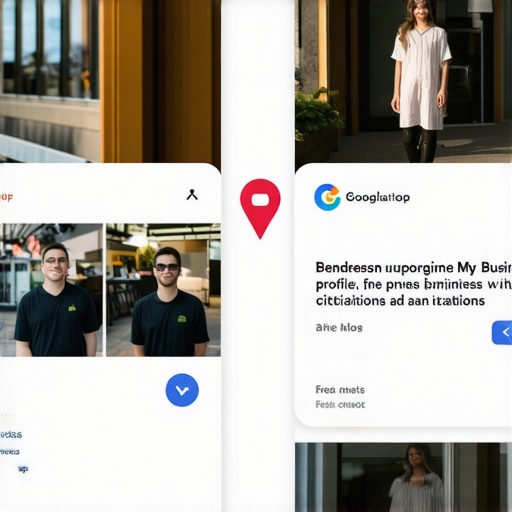The width and height of the screenshot is (512, 512).
Task: Click the 'citbiaitions ad aan itatiions' text line
Action: pyautogui.click(x=400, y=301)
